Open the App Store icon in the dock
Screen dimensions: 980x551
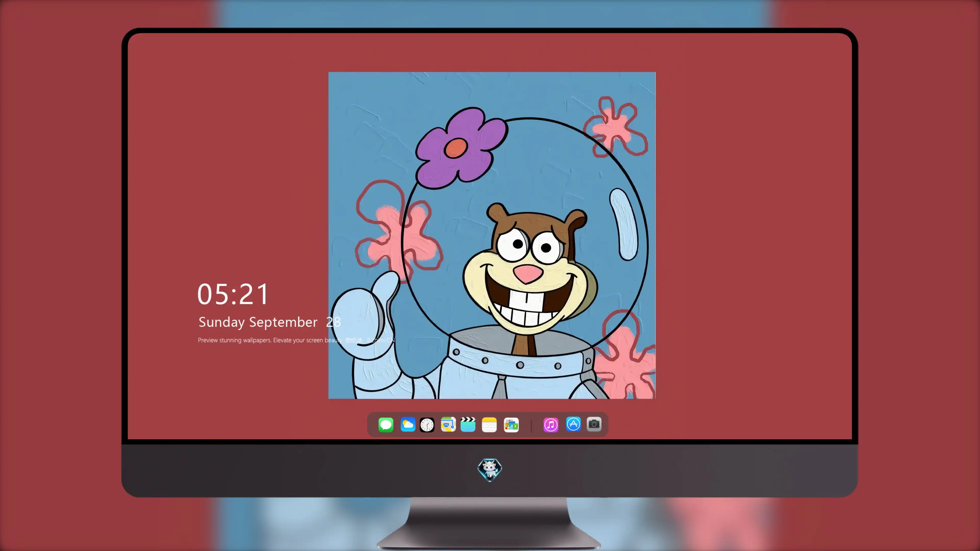coord(573,424)
